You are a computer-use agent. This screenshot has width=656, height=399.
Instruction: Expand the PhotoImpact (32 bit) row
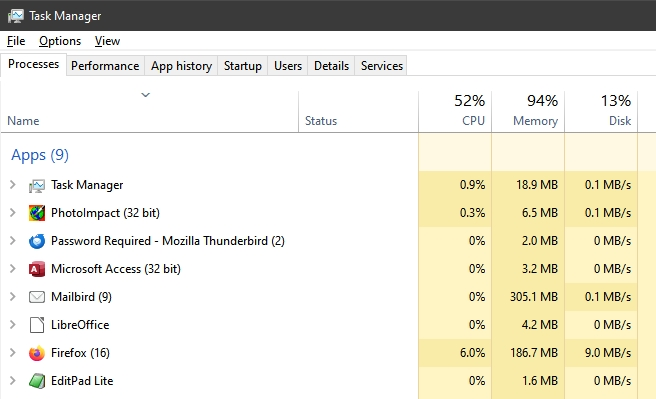[x=13, y=212]
